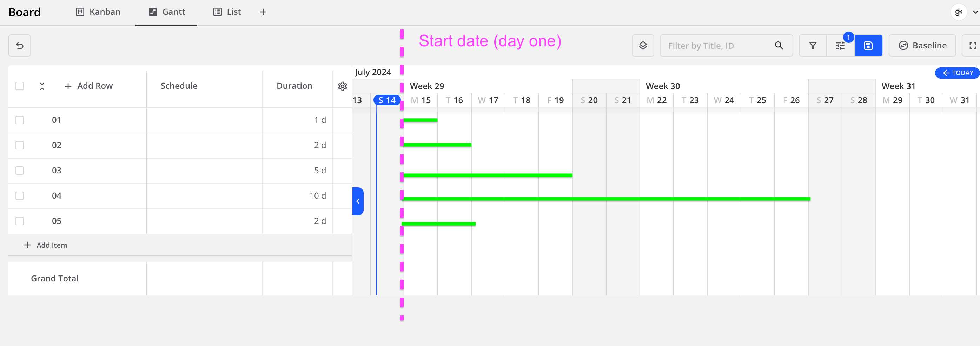
Task: Click the plus icon to add view
Action: click(263, 12)
